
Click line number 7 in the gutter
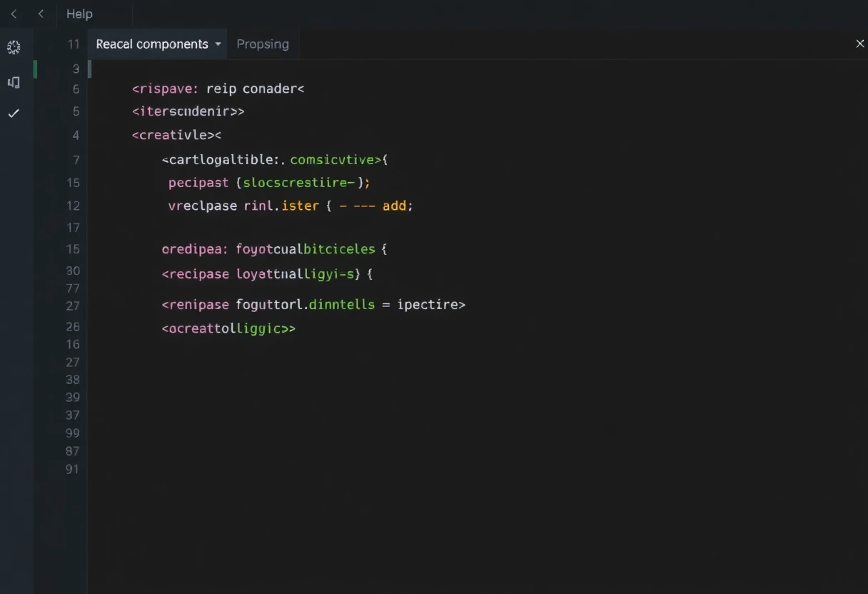(76, 160)
